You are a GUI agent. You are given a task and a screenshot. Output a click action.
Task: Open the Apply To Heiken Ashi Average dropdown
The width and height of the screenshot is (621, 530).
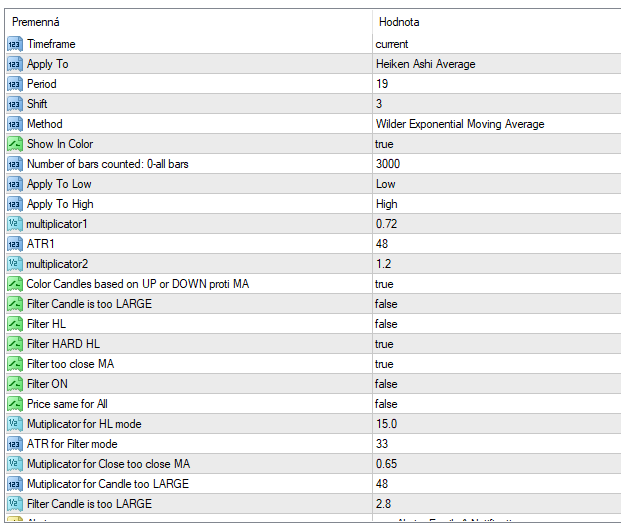pos(425,64)
